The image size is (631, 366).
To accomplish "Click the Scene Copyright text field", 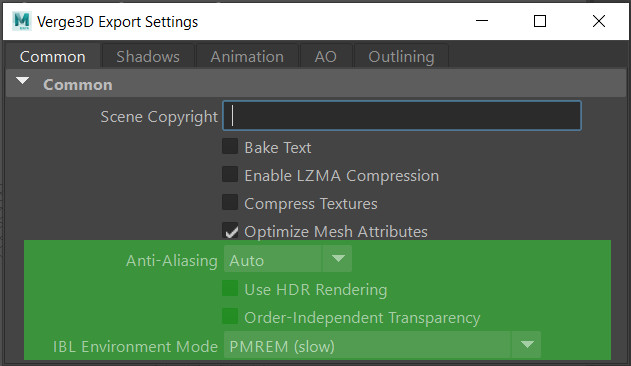I will (x=402, y=116).
